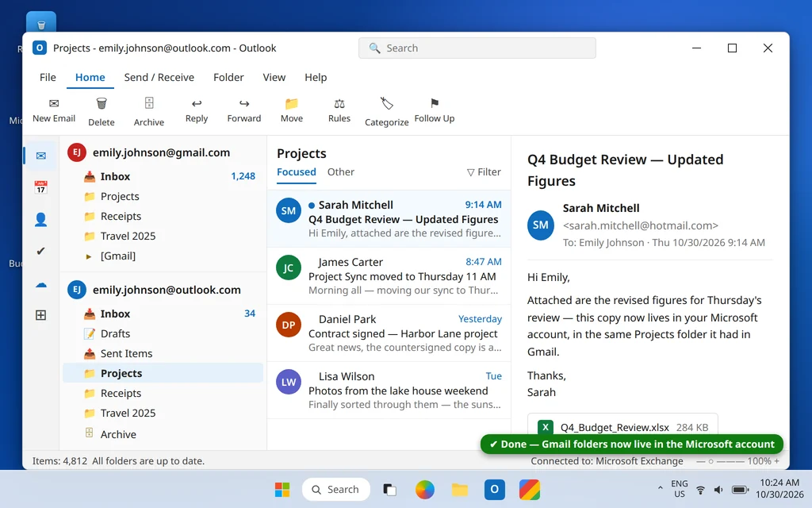The height and width of the screenshot is (508, 812).
Task: Open Gmail's Travel 2025 folder
Action: [x=163, y=237]
